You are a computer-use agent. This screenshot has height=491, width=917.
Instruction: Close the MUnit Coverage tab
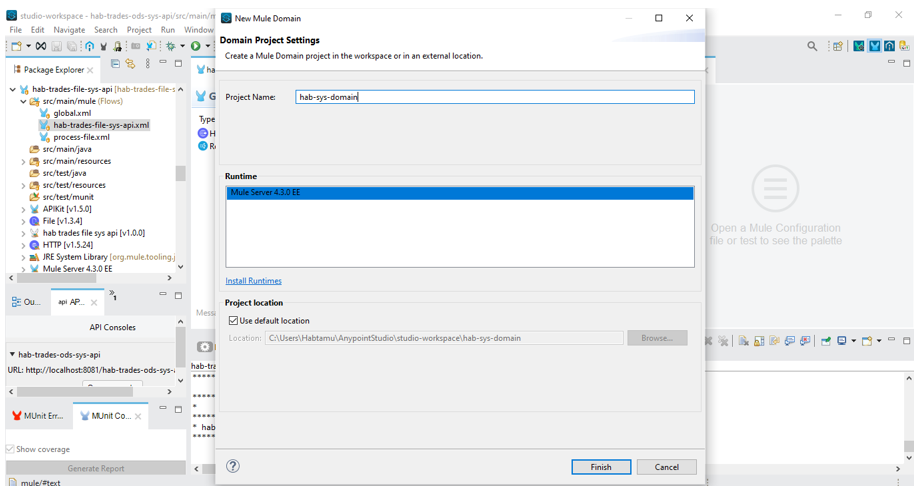tap(138, 416)
